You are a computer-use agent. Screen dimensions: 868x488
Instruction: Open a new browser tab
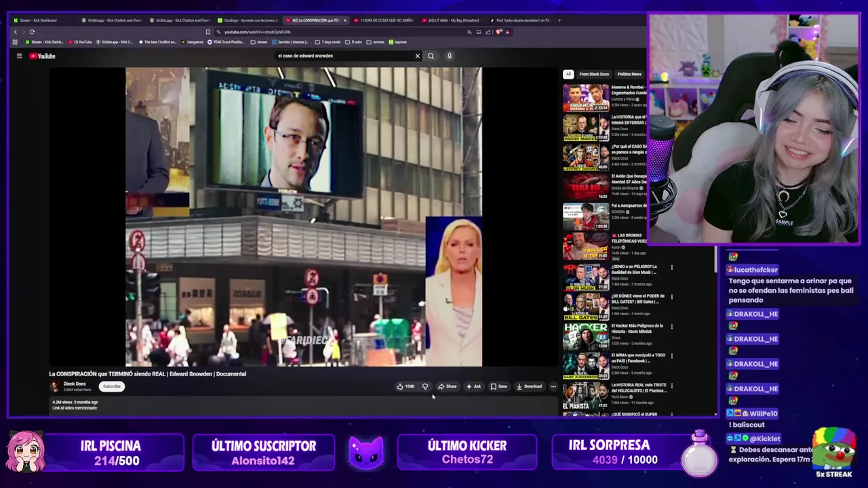[x=559, y=20]
